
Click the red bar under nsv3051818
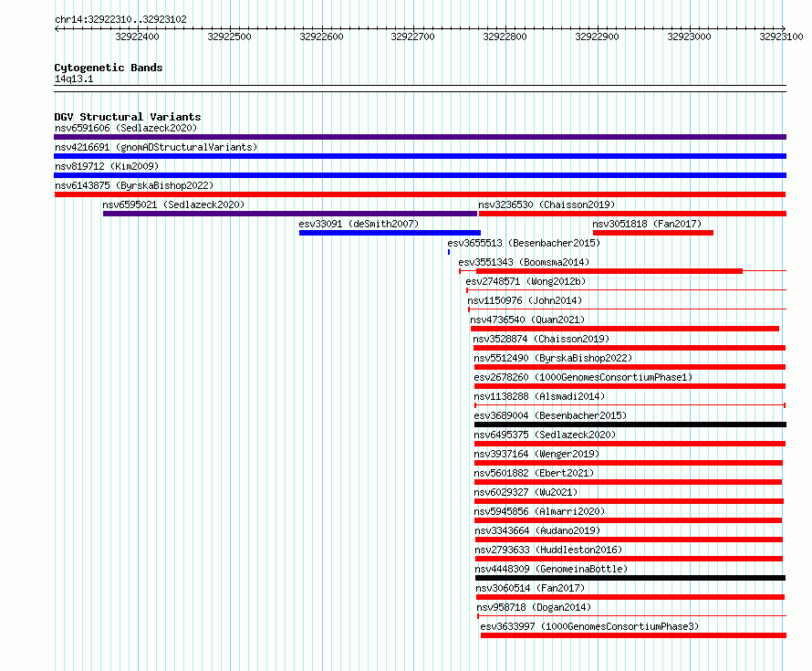[653, 233]
